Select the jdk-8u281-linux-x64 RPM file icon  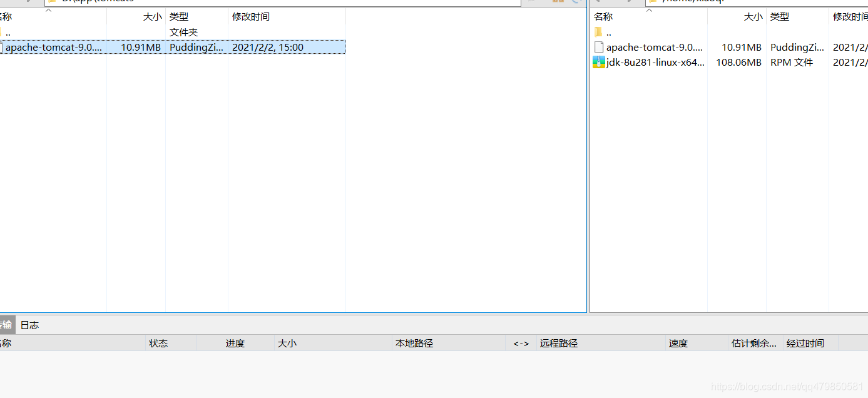[599, 62]
